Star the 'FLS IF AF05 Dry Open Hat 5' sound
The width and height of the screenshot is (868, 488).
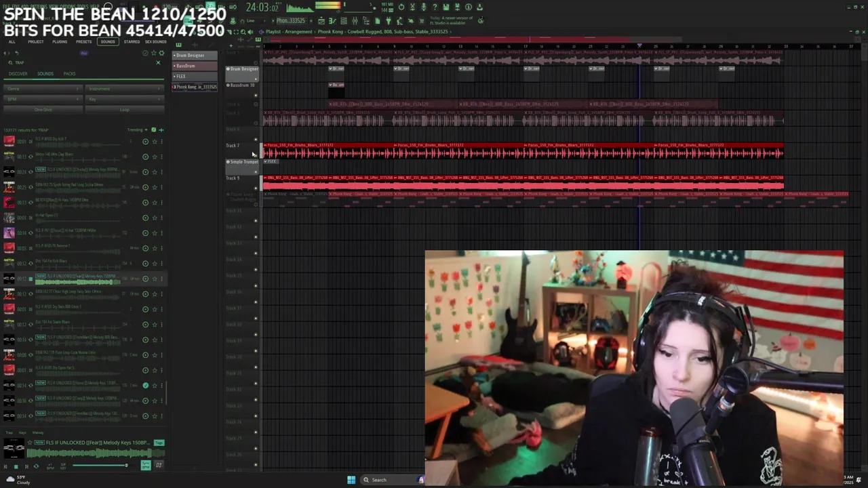[155, 370]
